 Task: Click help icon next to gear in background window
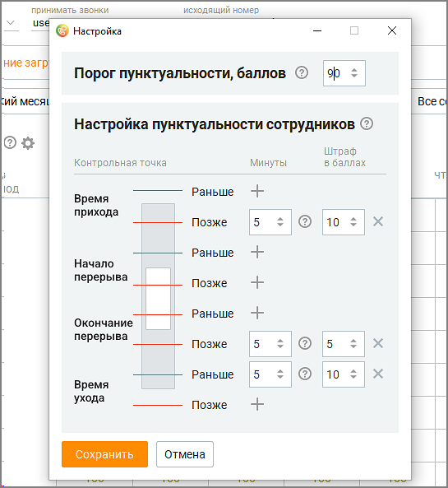(10, 143)
